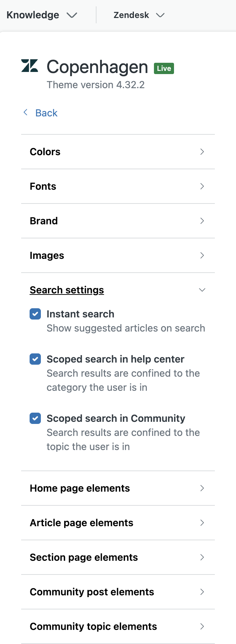Toggle Scoped search in Community checkbox
Image resolution: width=236 pixels, height=644 pixels.
[35, 418]
